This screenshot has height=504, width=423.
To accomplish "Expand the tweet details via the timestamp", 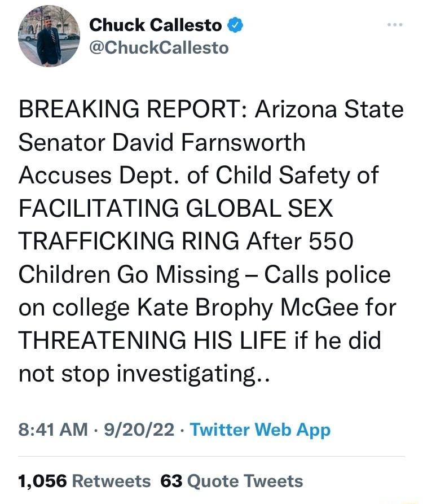I will 45,430.
